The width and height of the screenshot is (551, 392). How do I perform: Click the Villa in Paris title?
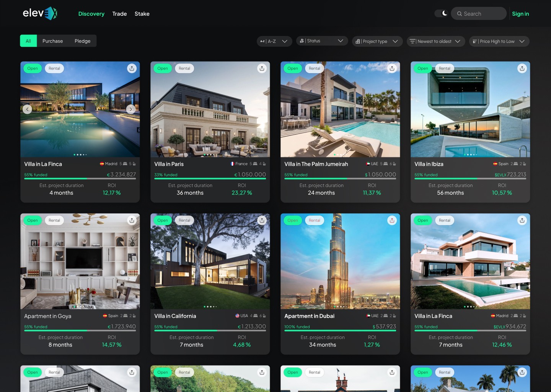point(169,164)
